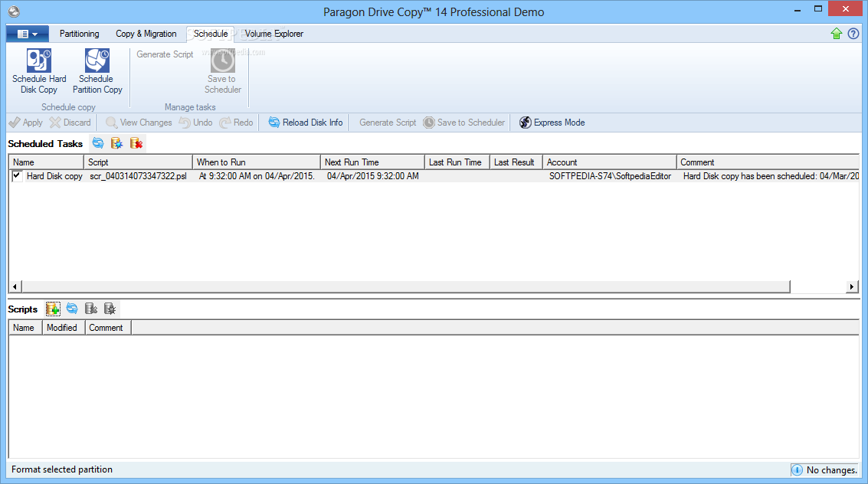The height and width of the screenshot is (484, 868).
Task: Click 'At 9:32:00 AM on 04/Apr/2015.' cell
Action: click(257, 176)
